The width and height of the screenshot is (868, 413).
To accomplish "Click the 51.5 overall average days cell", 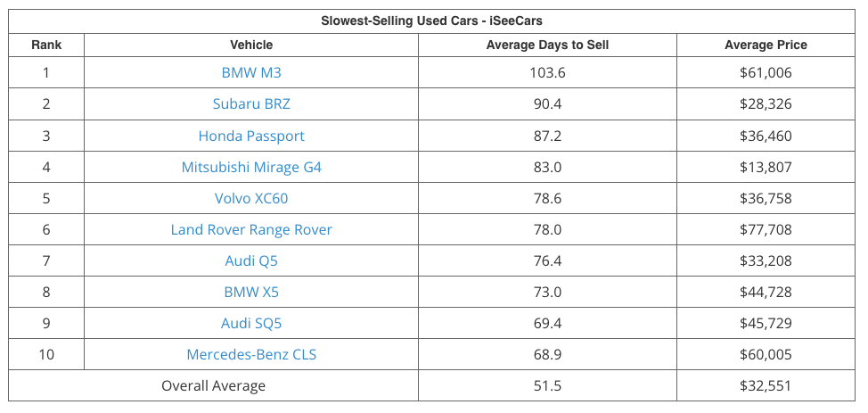I will tap(547, 386).
